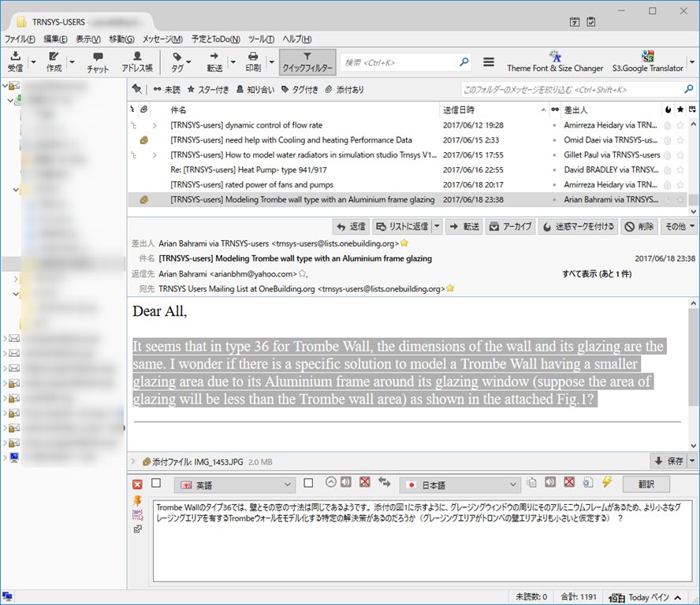
Task: Click 迷惑マークを付ける junk button
Action: 579,227
